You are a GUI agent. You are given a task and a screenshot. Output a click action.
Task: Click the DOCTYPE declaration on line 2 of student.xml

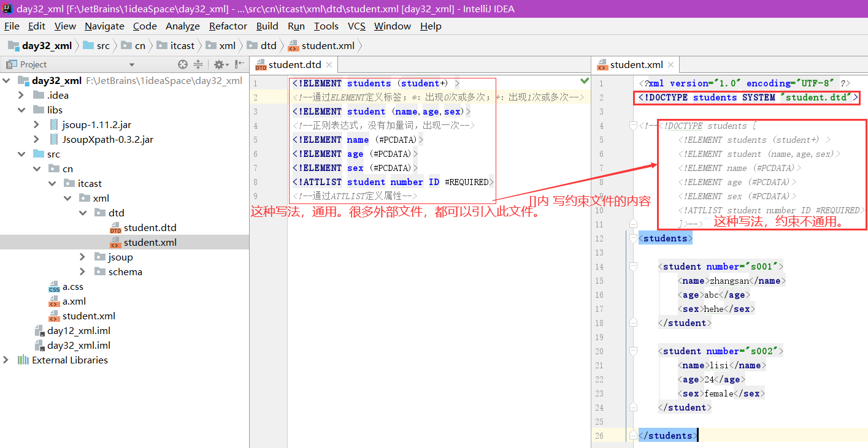point(748,97)
